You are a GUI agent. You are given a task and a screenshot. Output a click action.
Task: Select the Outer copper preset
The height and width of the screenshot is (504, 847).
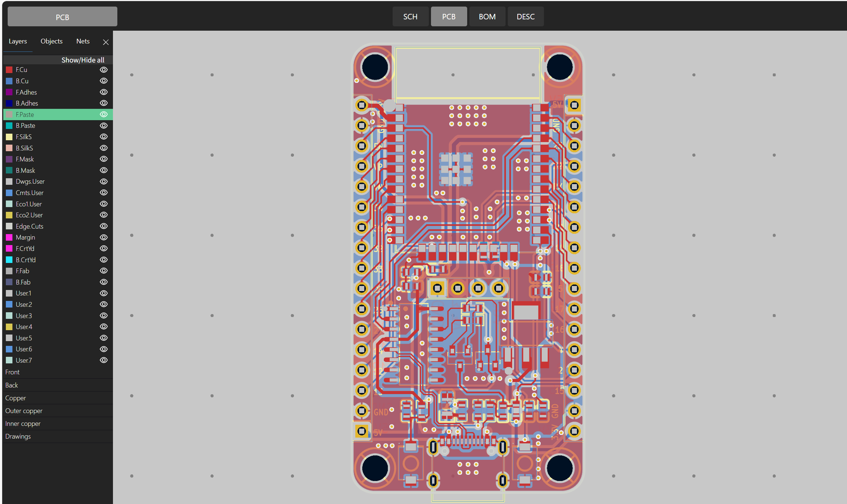click(24, 411)
